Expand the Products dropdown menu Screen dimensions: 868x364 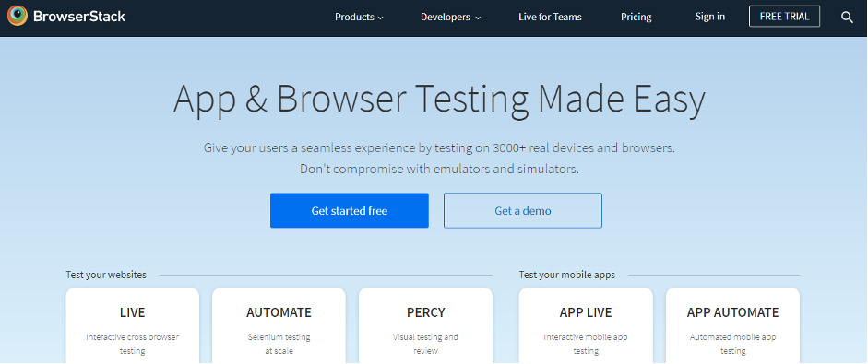[359, 18]
